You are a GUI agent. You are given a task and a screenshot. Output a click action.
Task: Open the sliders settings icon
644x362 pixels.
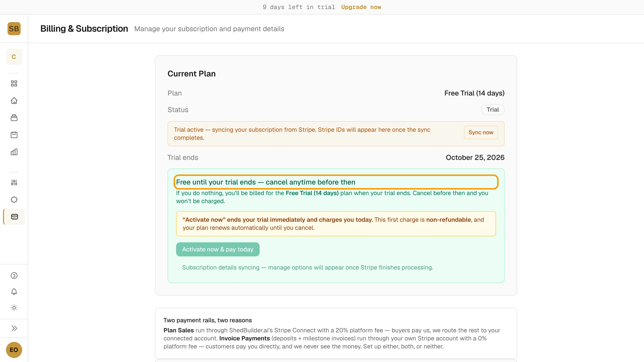click(x=14, y=183)
